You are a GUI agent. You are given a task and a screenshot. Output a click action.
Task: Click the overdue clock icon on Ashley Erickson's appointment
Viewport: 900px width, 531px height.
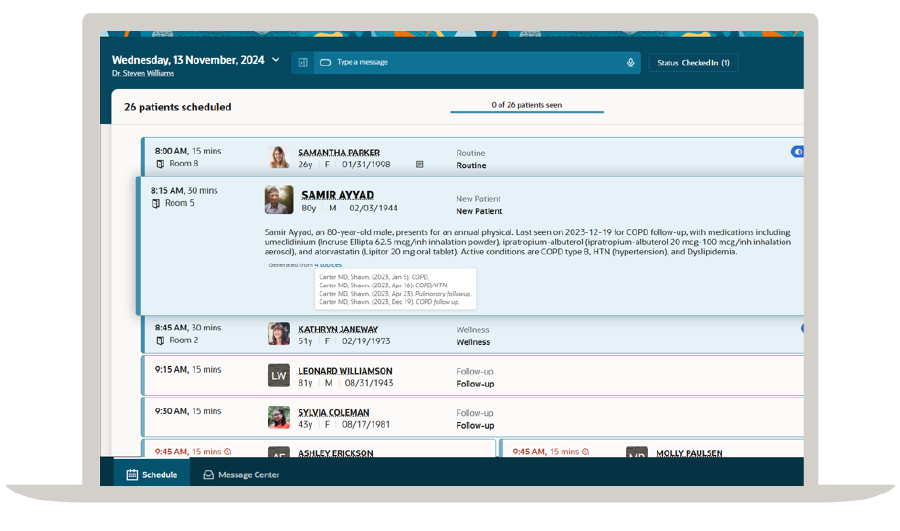click(228, 452)
